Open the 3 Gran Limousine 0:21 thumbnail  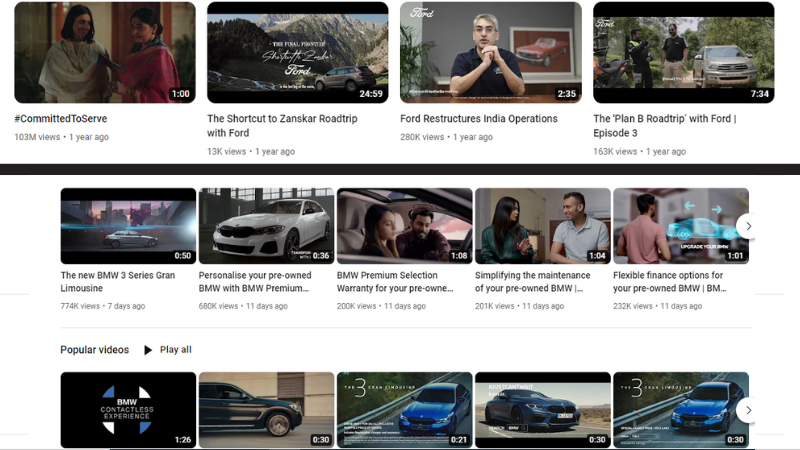[x=405, y=410]
